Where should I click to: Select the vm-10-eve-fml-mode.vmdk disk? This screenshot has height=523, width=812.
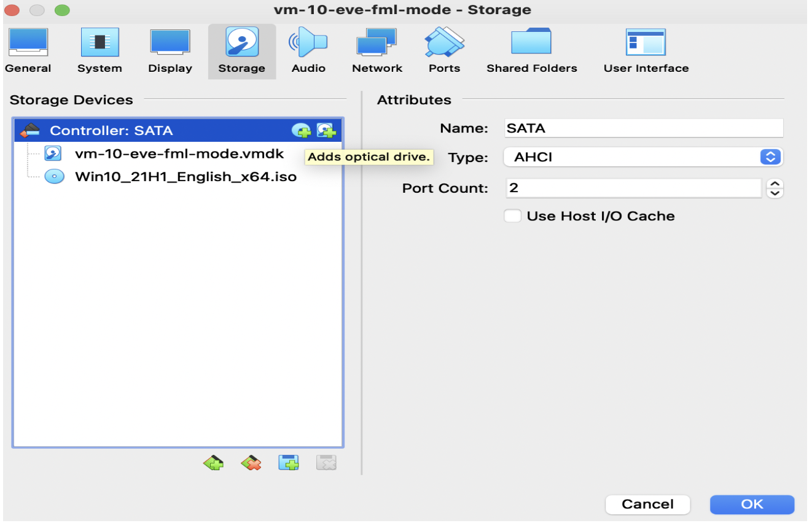click(178, 153)
